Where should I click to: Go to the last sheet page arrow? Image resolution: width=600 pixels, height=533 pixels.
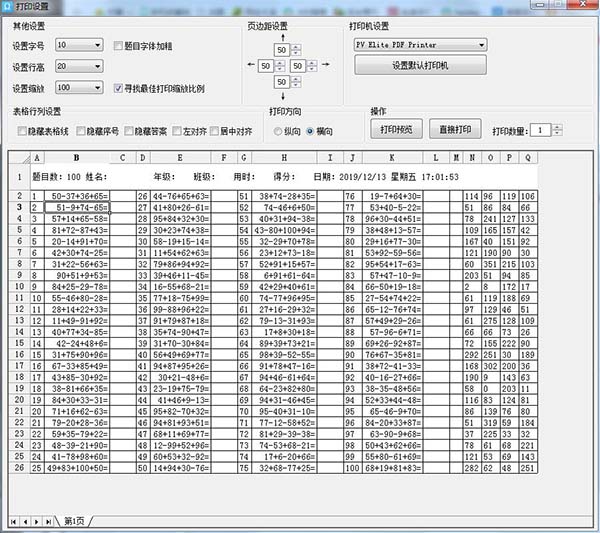tap(48, 522)
